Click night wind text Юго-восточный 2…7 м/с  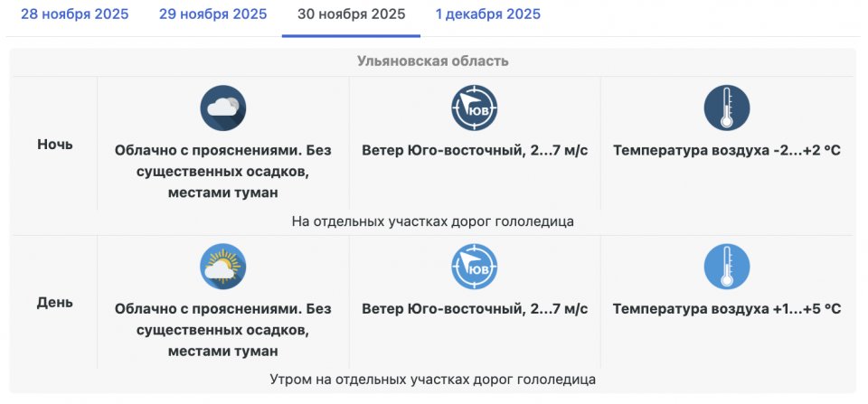(475, 150)
